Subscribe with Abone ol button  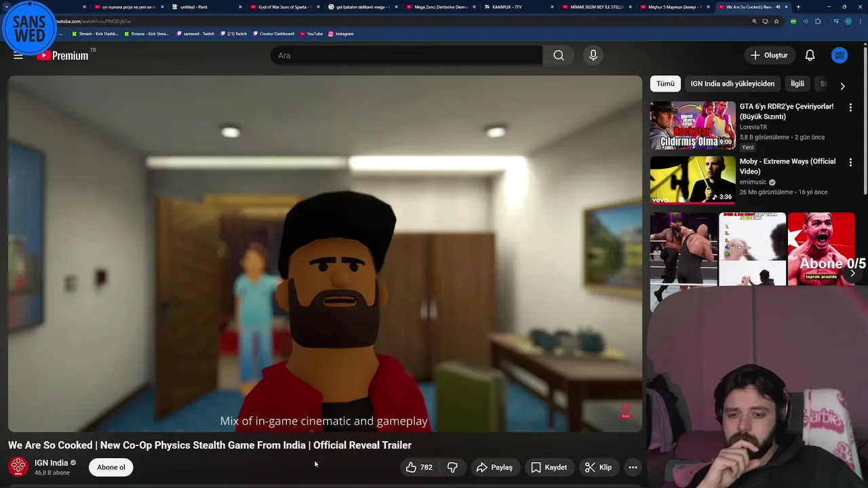(111, 467)
